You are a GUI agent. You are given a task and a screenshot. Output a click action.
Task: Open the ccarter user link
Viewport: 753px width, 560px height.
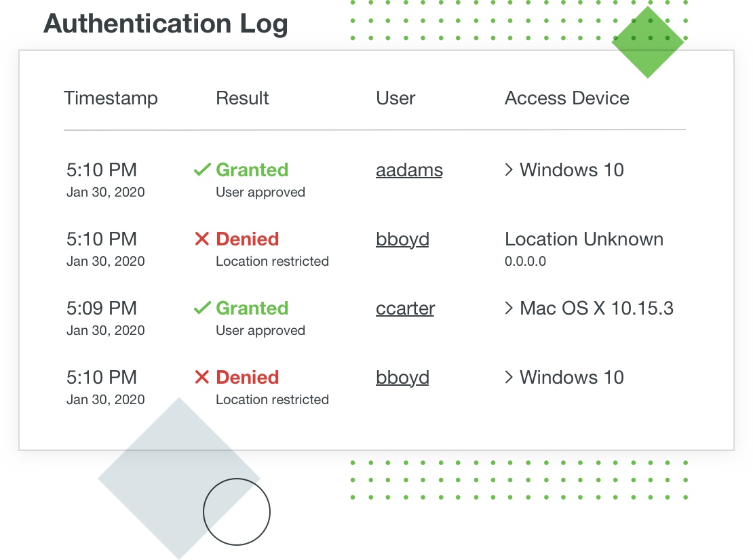pos(405,308)
